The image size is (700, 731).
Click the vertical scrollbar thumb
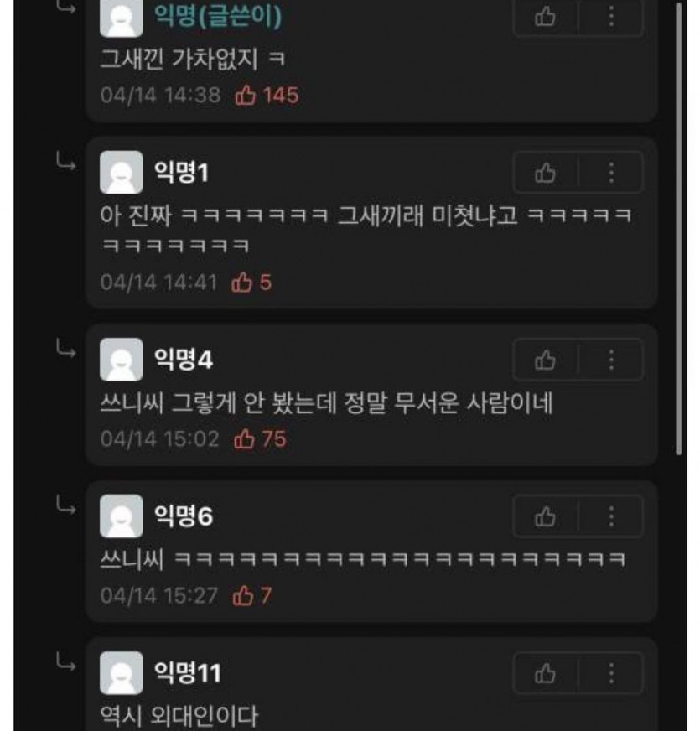coord(678,228)
